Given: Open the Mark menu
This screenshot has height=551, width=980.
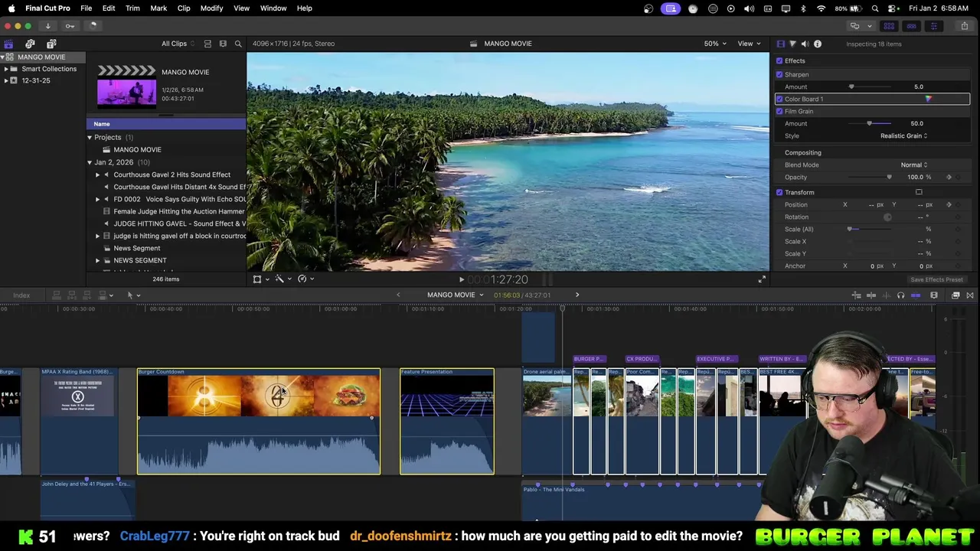Looking at the screenshot, I should pyautogui.click(x=158, y=8).
